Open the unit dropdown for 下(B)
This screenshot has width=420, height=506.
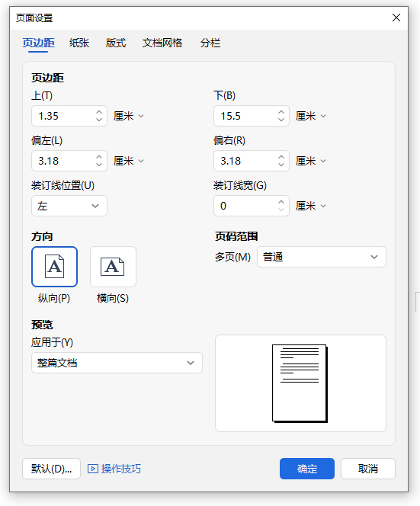(310, 116)
